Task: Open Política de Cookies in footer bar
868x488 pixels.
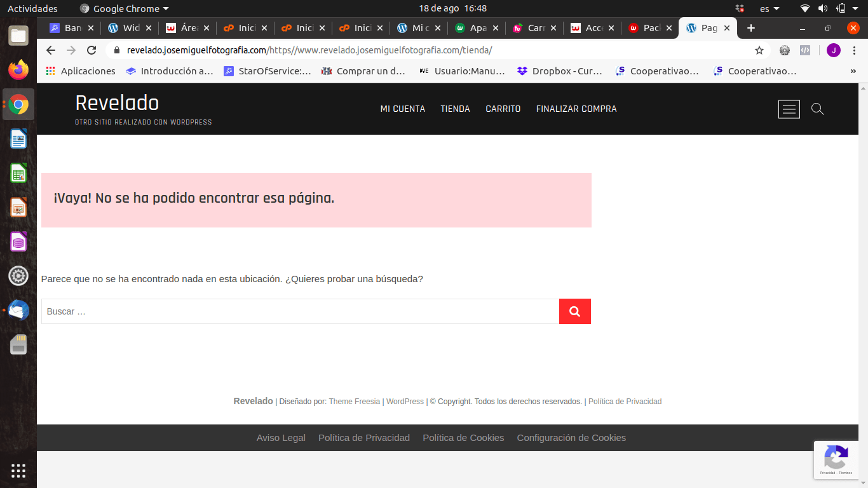Action: click(463, 438)
